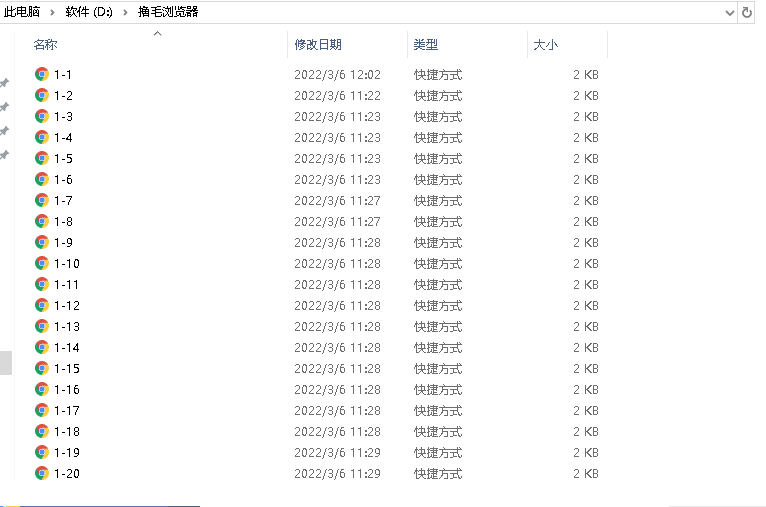
Task: Select Chrome icon beside shortcut 1-18
Action: tap(41, 431)
